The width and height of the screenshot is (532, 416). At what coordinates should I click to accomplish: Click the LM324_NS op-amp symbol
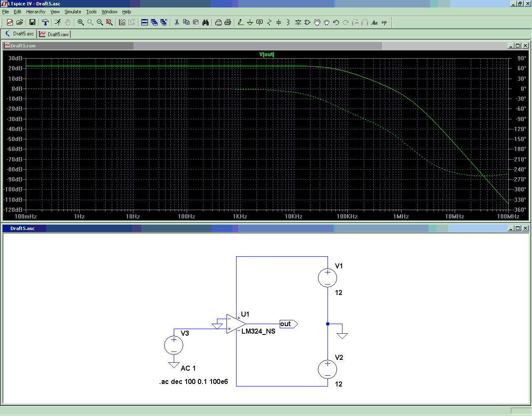coord(235,324)
